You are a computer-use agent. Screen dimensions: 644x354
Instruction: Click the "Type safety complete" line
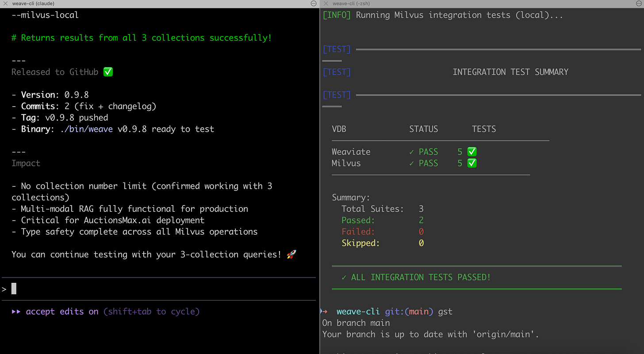(134, 232)
